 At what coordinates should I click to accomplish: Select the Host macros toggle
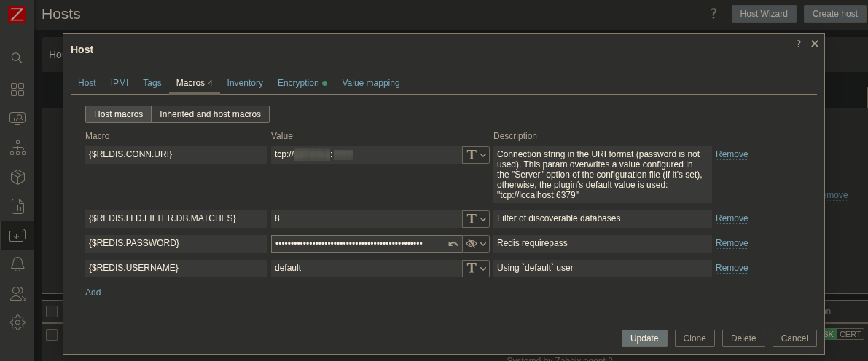click(x=119, y=114)
